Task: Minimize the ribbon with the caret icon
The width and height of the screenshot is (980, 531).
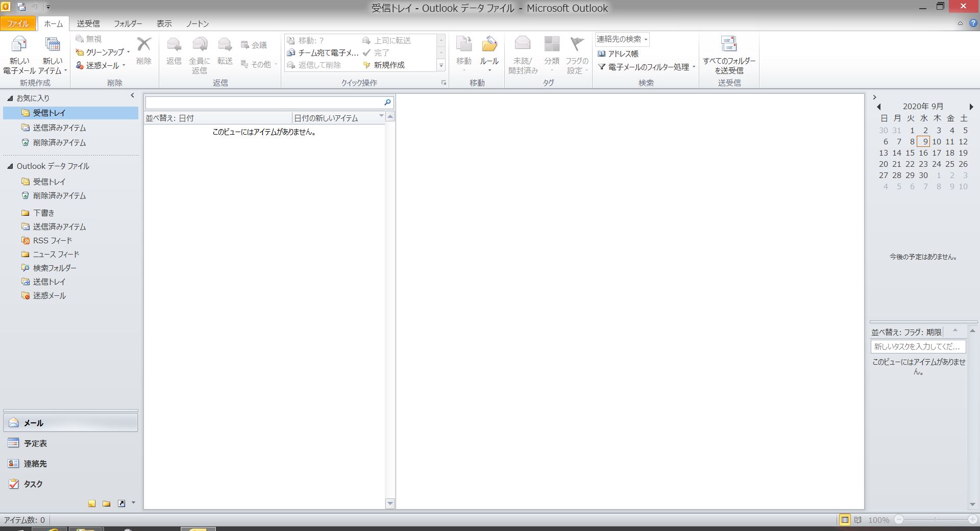Action: pos(960,23)
